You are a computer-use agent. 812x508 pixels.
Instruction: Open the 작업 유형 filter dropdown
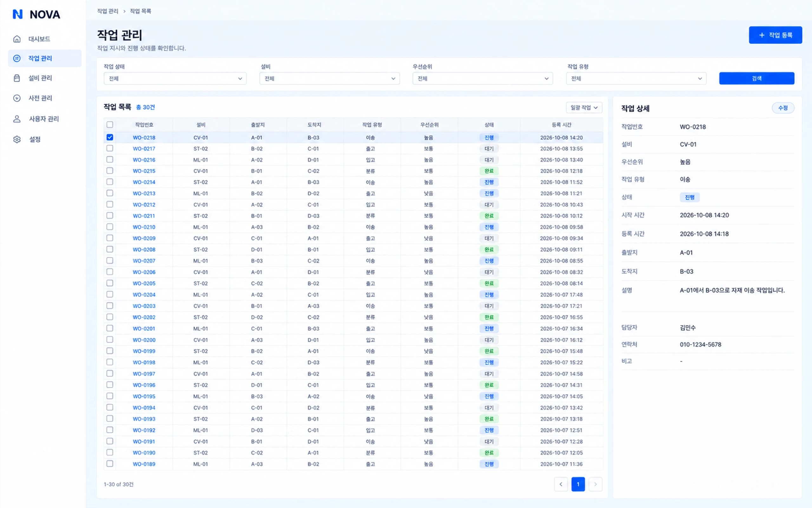636,78
